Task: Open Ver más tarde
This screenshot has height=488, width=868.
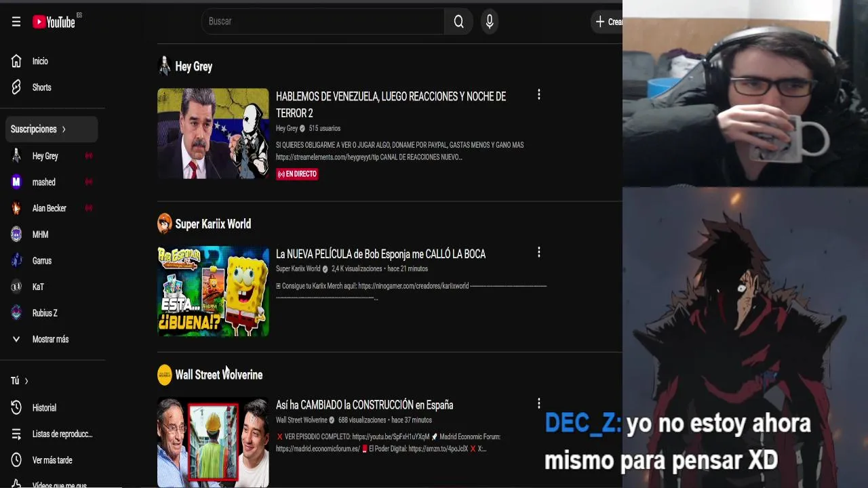Action: coord(52,460)
